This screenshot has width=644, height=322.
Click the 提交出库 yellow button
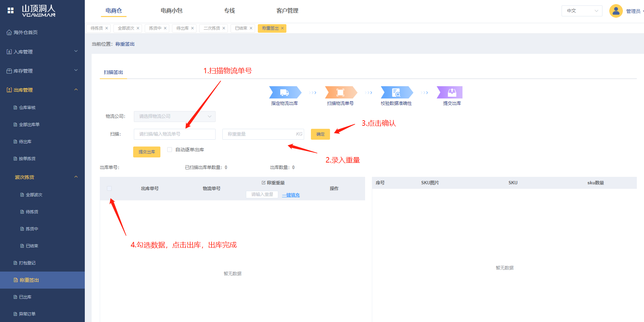(146, 152)
